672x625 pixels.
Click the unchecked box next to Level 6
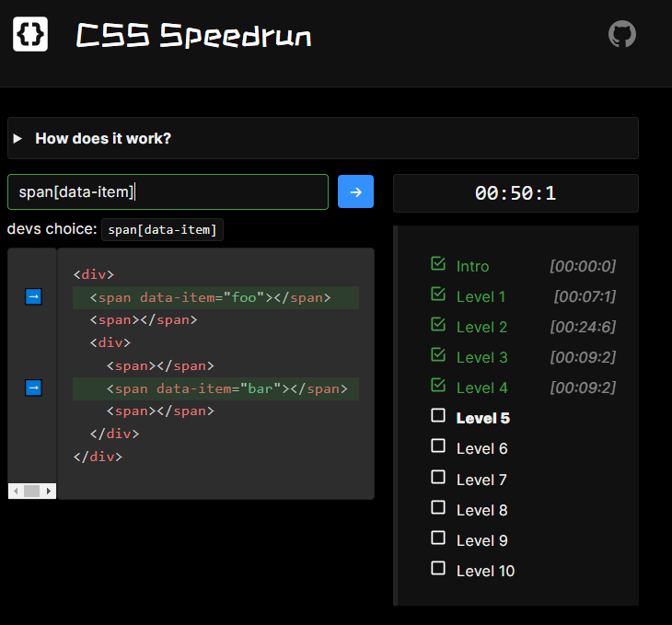(438, 446)
